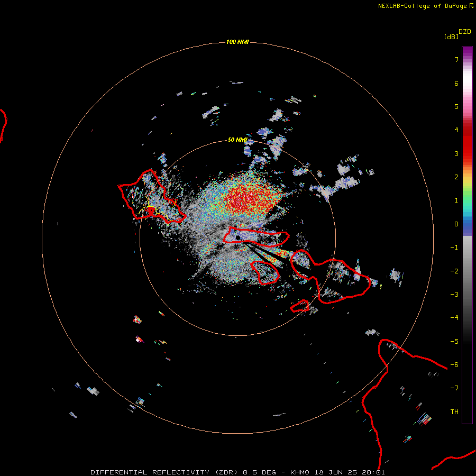The width and height of the screenshot is (476, 476).
Task: Click the TH legend label
Action: [x=454, y=411]
